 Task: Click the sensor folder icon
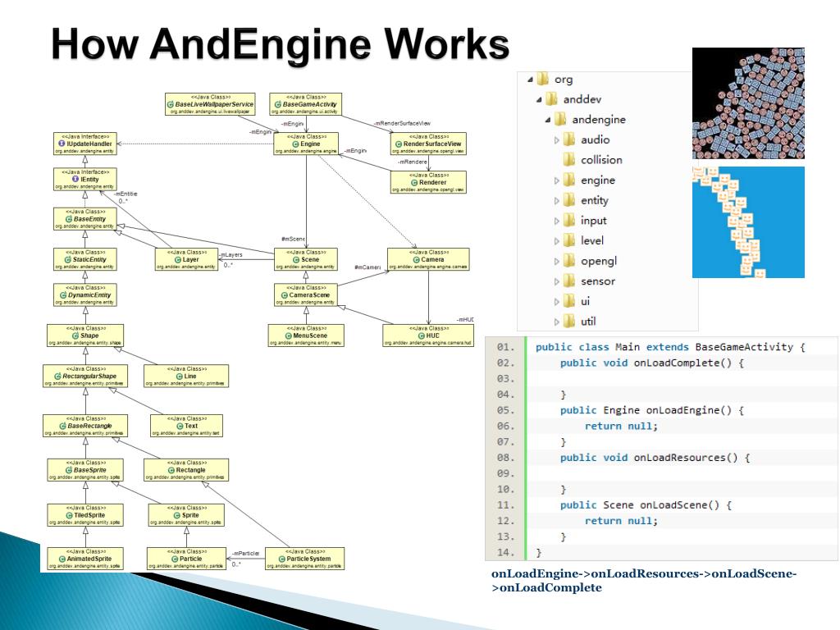pyautogui.click(x=569, y=281)
